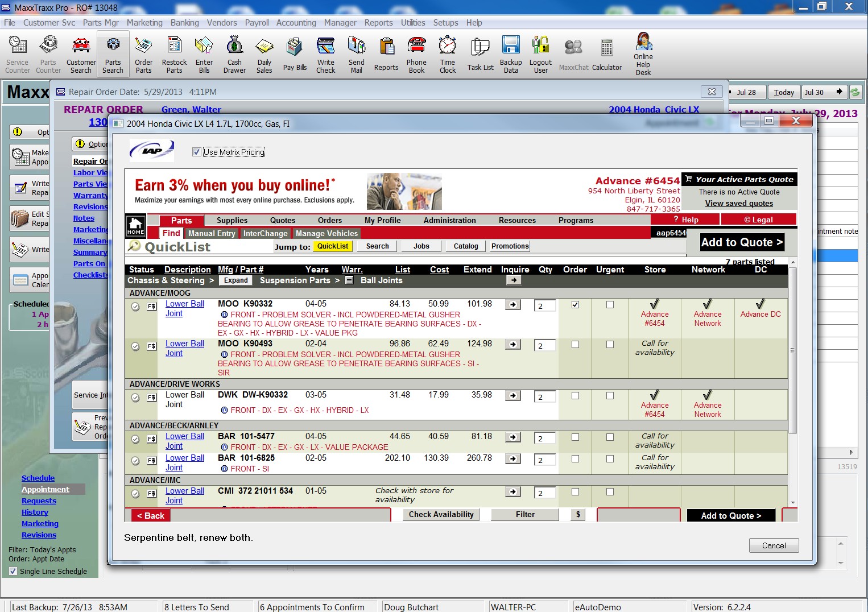
Task: Open the Cash Drawer
Action: point(234,55)
